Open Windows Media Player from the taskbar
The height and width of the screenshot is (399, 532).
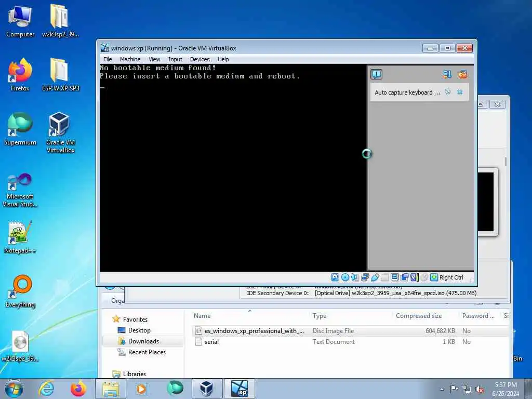142,389
